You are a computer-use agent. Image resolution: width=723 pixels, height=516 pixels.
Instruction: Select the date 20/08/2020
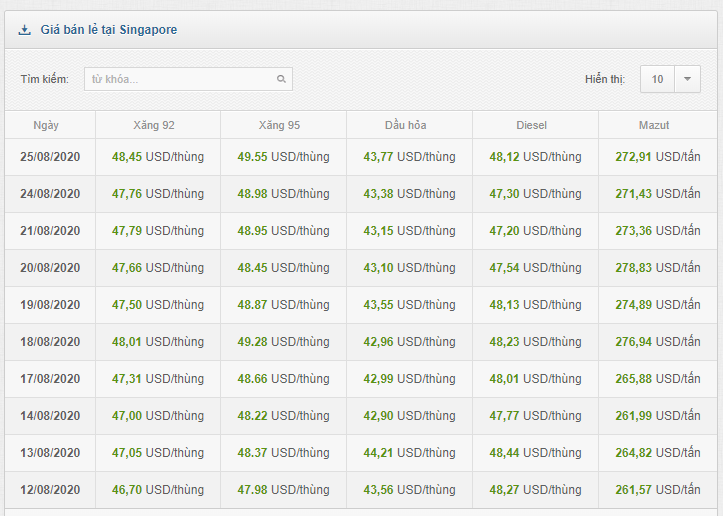pyautogui.click(x=50, y=268)
